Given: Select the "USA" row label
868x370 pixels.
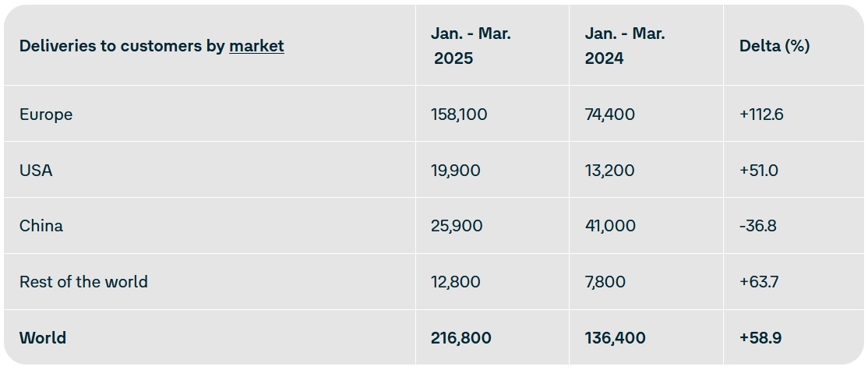Looking at the screenshot, I should pyautogui.click(x=36, y=170).
